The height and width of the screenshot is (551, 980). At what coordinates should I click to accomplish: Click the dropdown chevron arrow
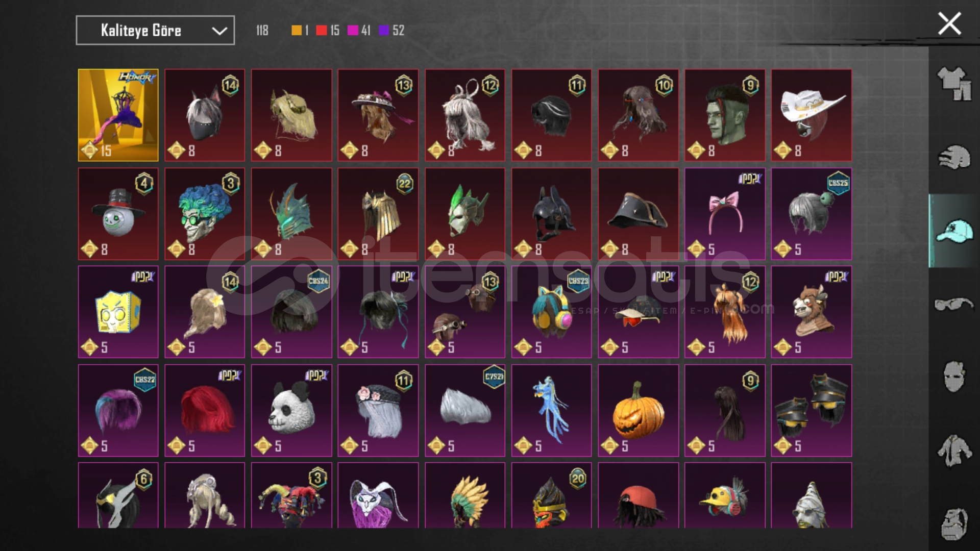coord(219,31)
